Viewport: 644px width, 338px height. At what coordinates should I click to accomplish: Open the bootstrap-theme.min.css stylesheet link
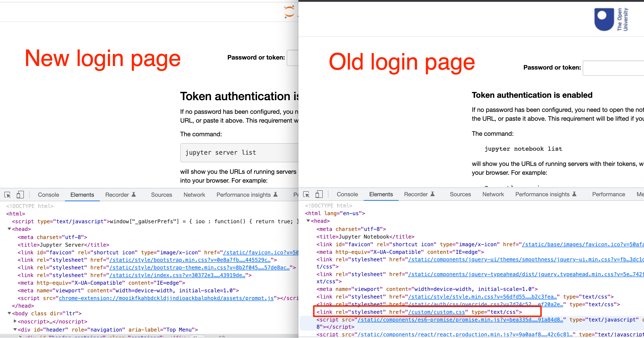pos(200,267)
